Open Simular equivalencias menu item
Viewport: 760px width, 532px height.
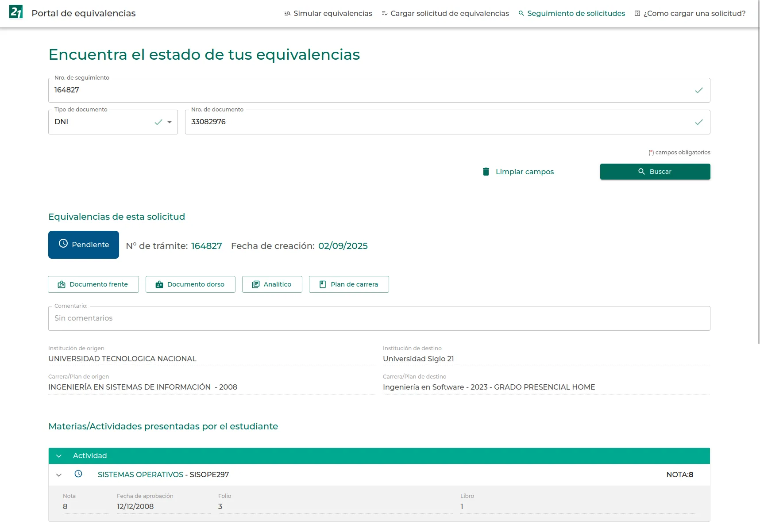click(x=328, y=14)
